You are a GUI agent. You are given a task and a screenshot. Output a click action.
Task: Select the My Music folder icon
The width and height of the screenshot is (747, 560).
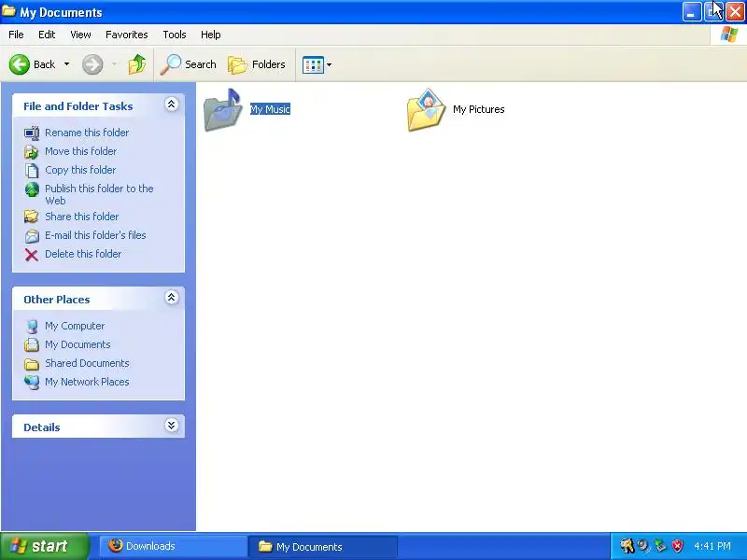coord(223,109)
